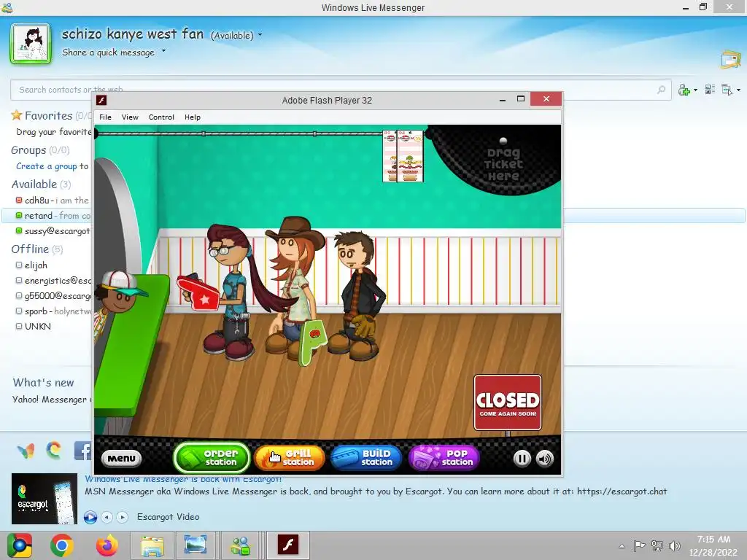The width and height of the screenshot is (747, 560).
Task: Open the add contact dropdown arrow
Action: coord(695,90)
